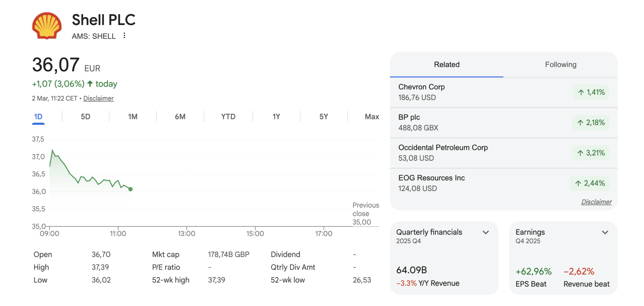Expand the Earnings Q4 2025 card
Screen dimensions: 644x306
pyautogui.click(x=605, y=232)
